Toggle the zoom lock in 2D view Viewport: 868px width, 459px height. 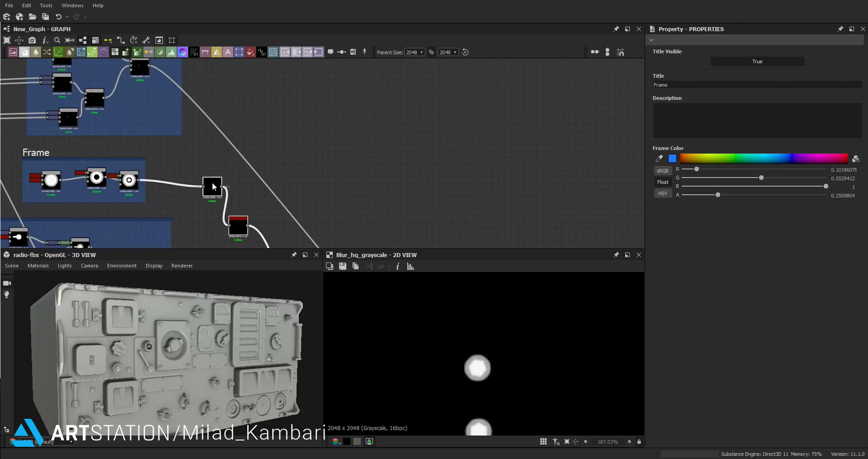(x=639, y=442)
